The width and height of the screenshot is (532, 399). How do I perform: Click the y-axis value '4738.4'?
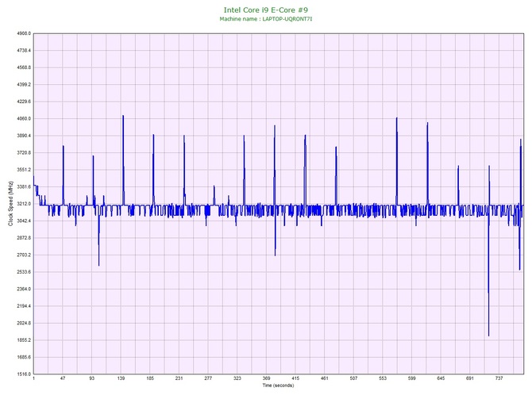pos(24,51)
